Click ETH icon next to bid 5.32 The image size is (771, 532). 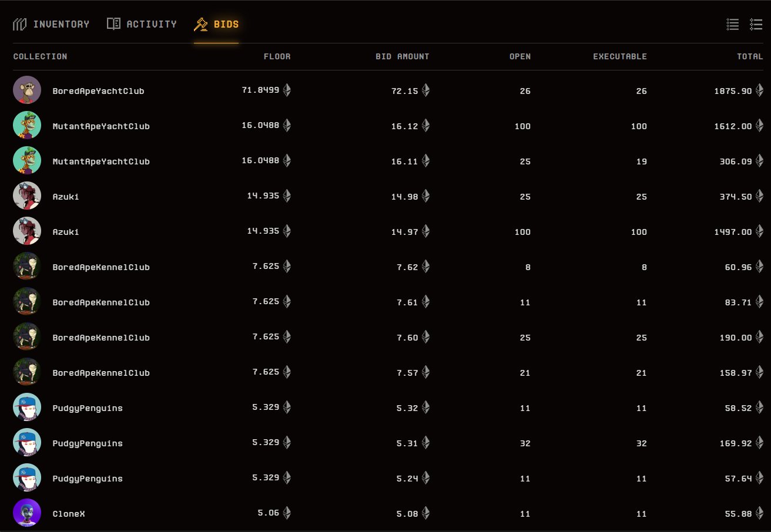tap(425, 408)
